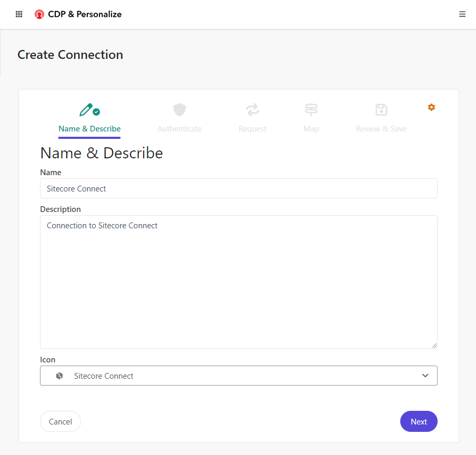Click the Sitecore Connect cube icon in dropdown

(59, 376)
